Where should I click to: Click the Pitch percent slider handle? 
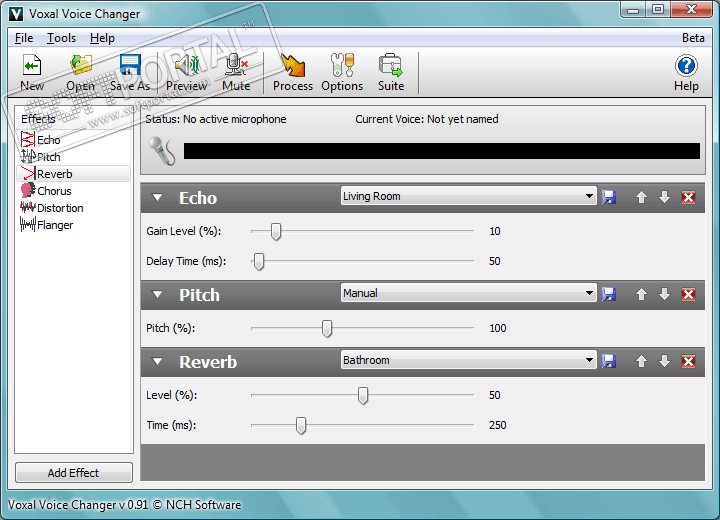coord(326,328)
